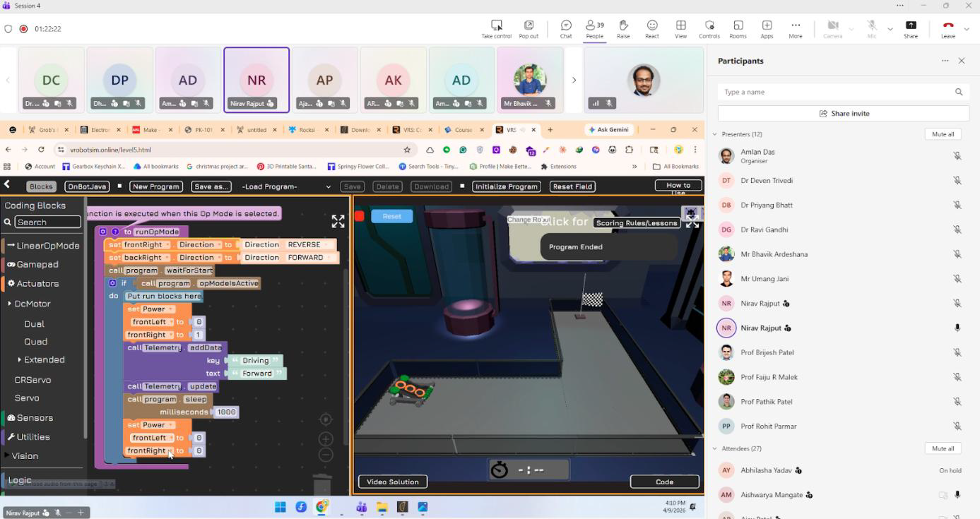Open the React emoji icon

tap(652, 25)
